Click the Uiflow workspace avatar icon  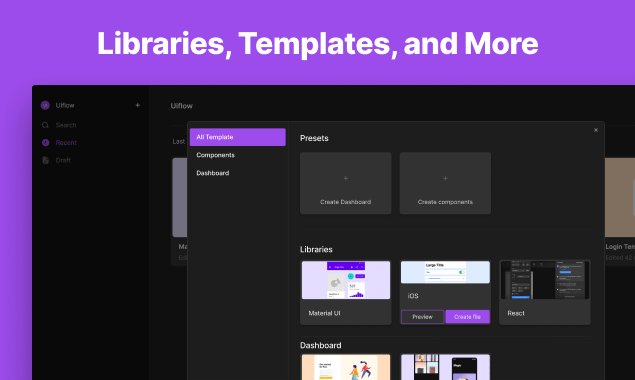pyautogui.click(x=45, y=105)
